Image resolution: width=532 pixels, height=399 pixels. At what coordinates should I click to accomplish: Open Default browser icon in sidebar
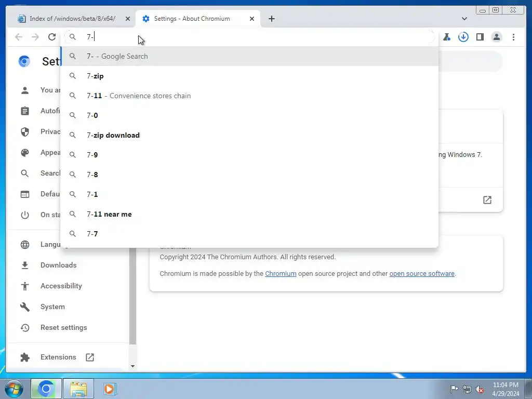point(25,194)
